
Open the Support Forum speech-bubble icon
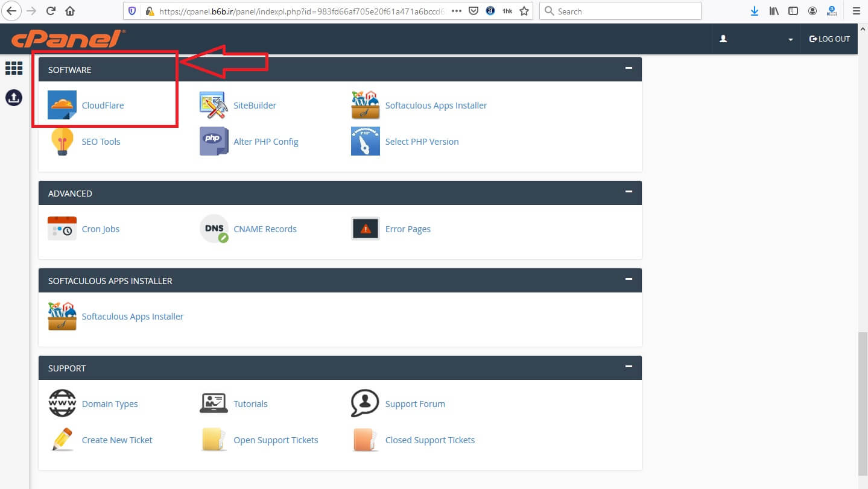[366, 404]
